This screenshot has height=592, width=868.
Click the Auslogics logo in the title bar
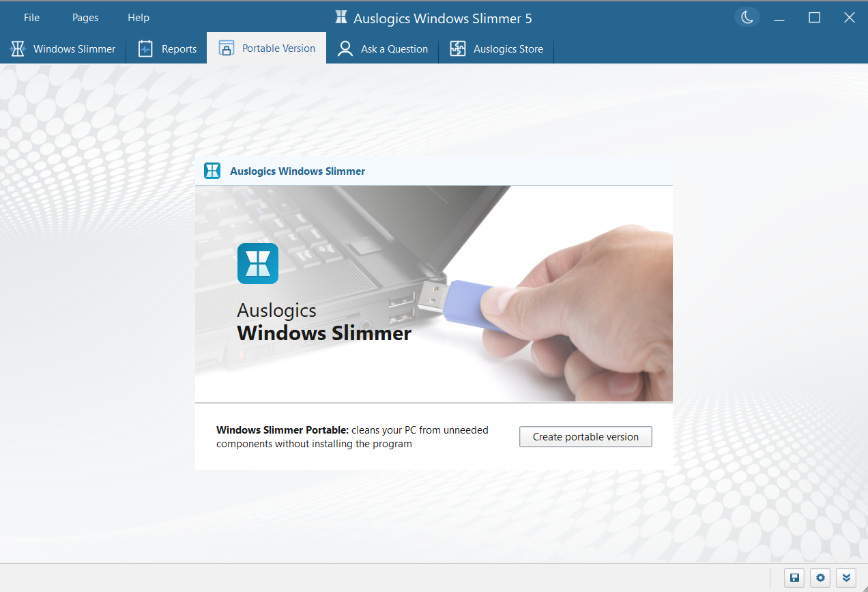[x=341, y=18]
